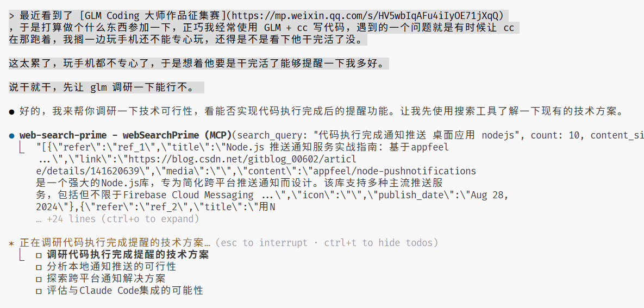Click the highlighted line '说干就干，先让 glm 调研'
This screenshot has height=308, width=644.
106,87
